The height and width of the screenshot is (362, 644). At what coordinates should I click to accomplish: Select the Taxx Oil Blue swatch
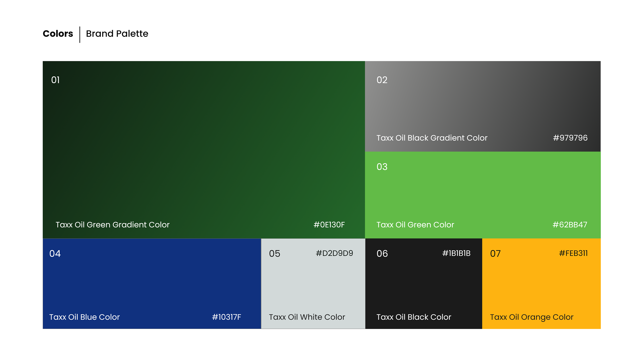[x=152, y=284]
